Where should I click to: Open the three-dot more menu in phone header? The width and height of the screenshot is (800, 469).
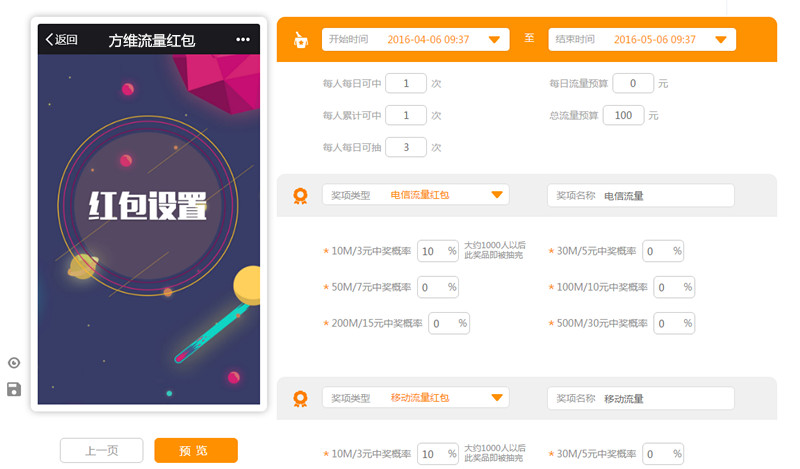click(x=243, y=40)
